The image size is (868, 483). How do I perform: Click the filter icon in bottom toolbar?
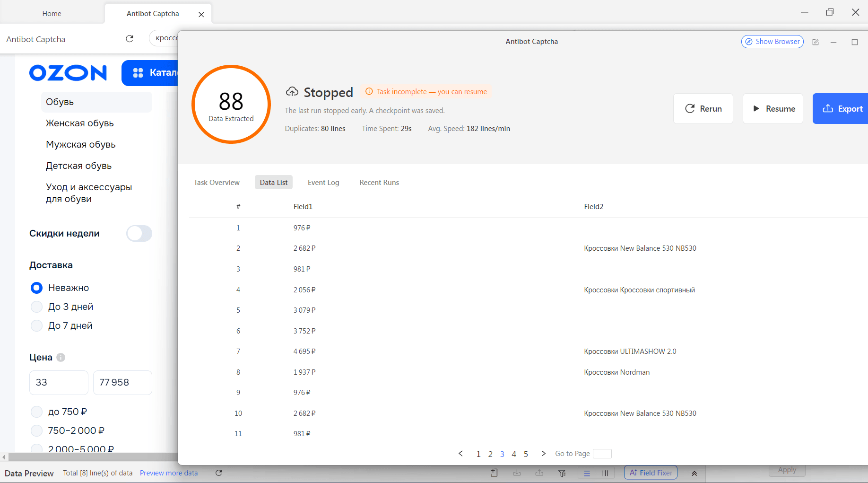pyautogui.click(x=562, y=473)
